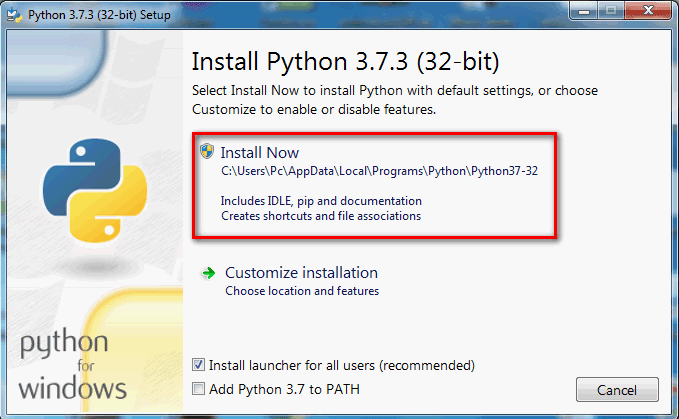The image size is (679, 419).
Task: Click the 'python for windows' logo text
Action: point(72,364)
